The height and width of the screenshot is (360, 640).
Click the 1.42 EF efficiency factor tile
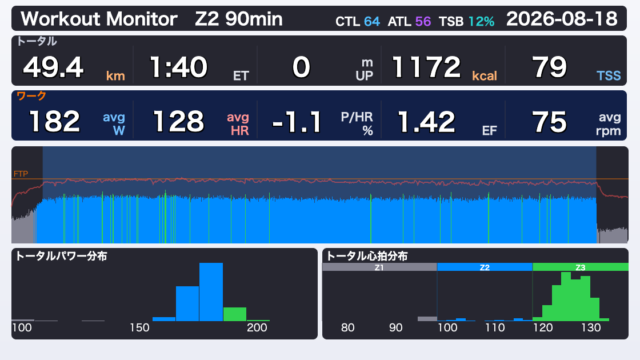[x=443, y=122]
